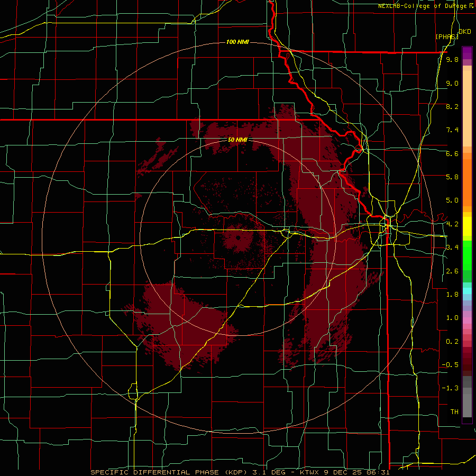
Task: Click the TH label on color scale
Action: [454, 412]
